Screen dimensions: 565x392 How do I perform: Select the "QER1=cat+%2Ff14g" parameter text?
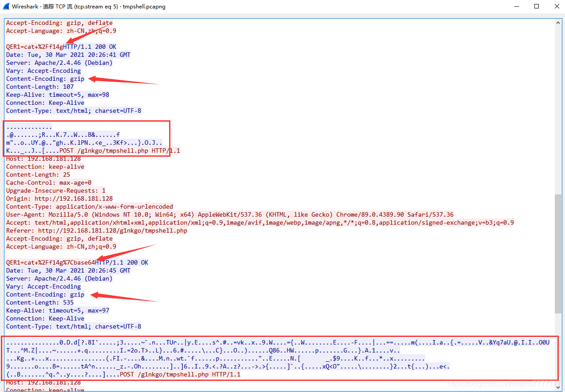point(33,46)
